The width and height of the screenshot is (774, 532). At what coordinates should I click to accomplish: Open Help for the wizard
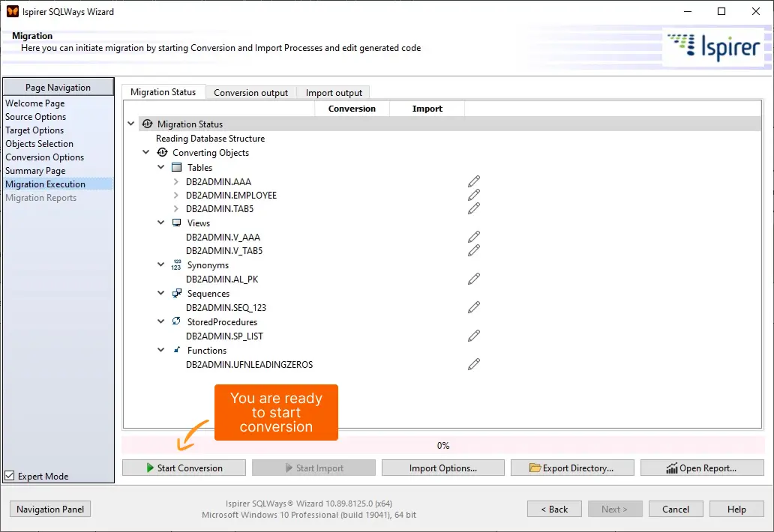(736, 509)
